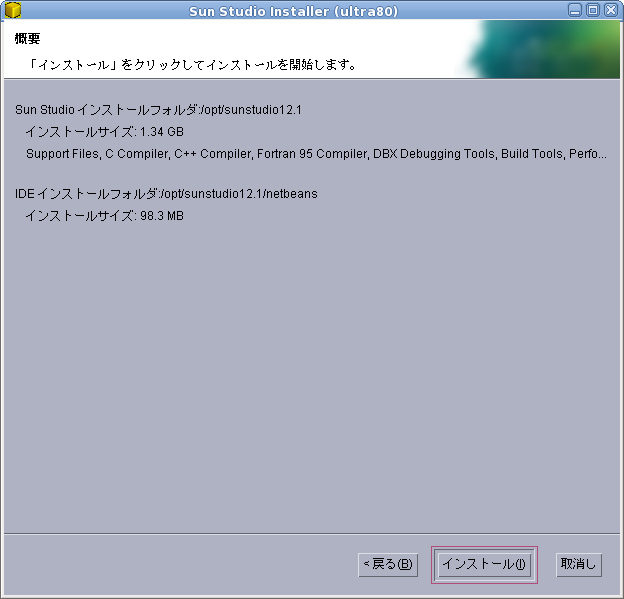The width and height of the screenshot is (624, 599).
Task: Click the 98.3 MB install size line
Action: 105,216
